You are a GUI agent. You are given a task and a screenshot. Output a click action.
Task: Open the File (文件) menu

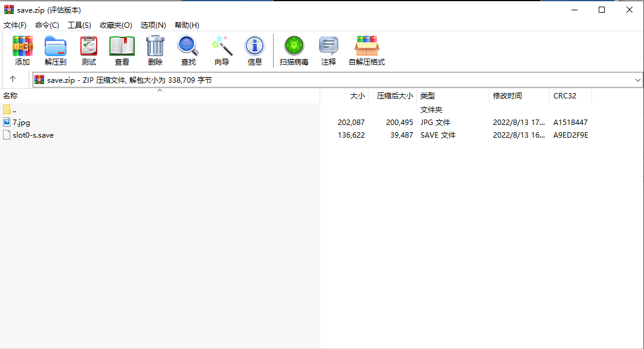pyautogui.click(x=14, y=25)
